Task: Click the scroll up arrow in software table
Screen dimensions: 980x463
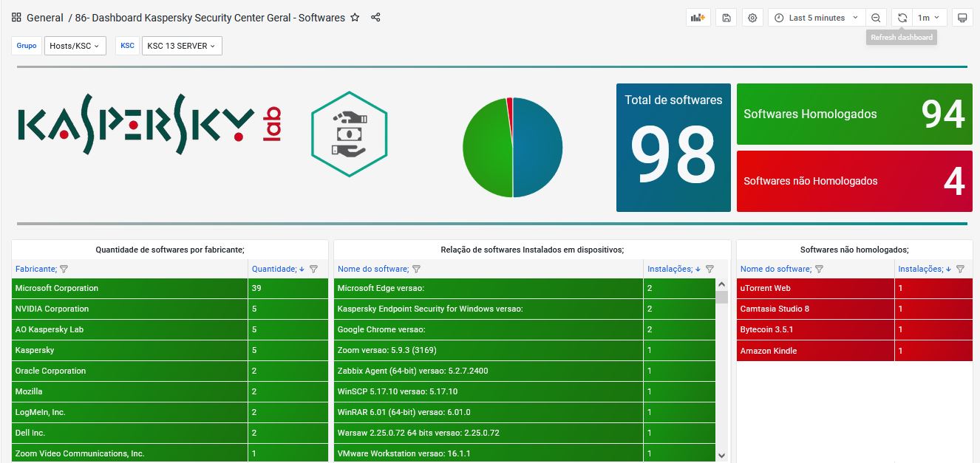Action: [722, 284]
